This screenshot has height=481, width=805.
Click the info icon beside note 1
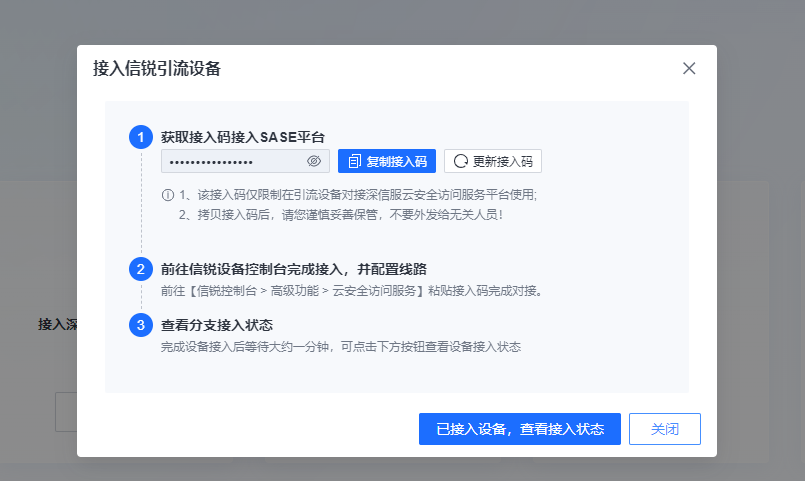[167, 195]
